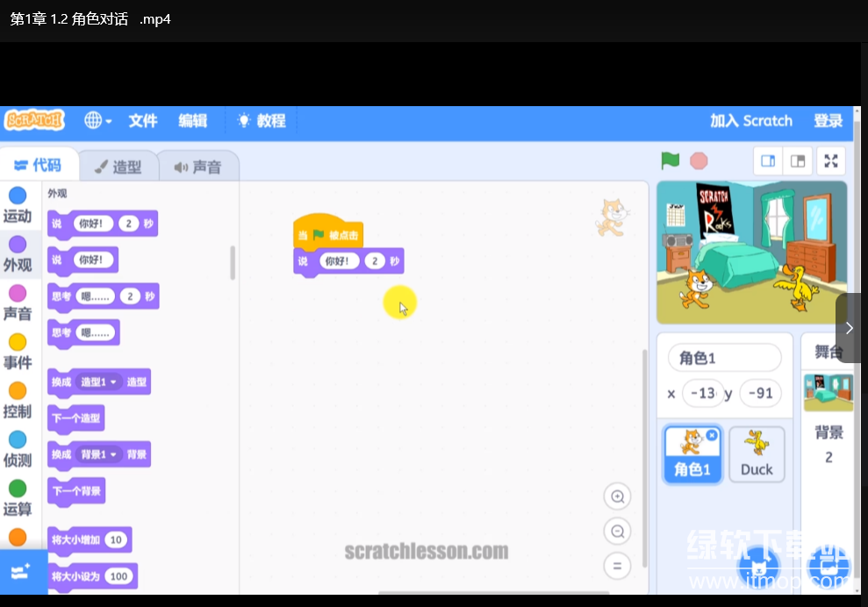Expand the 背景1 dropdown in 换成背景 block
This screenshot has width=868, height=607.
click(x=113, y=454)
